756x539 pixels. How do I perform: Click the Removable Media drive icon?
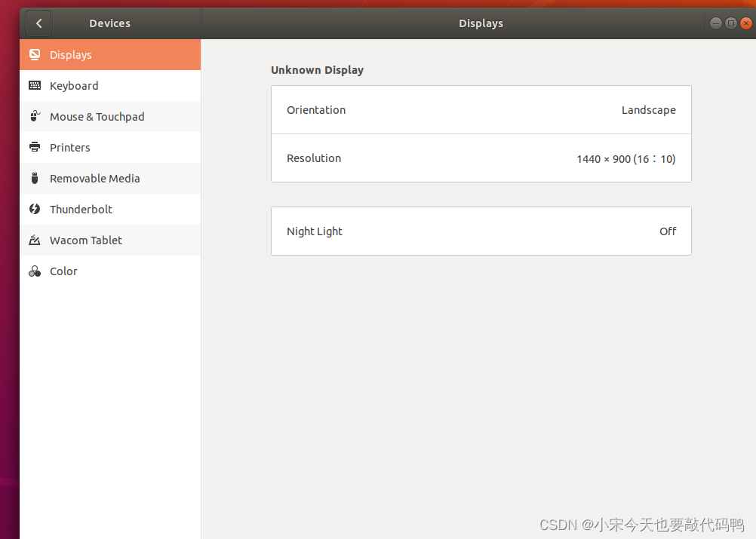35,178
